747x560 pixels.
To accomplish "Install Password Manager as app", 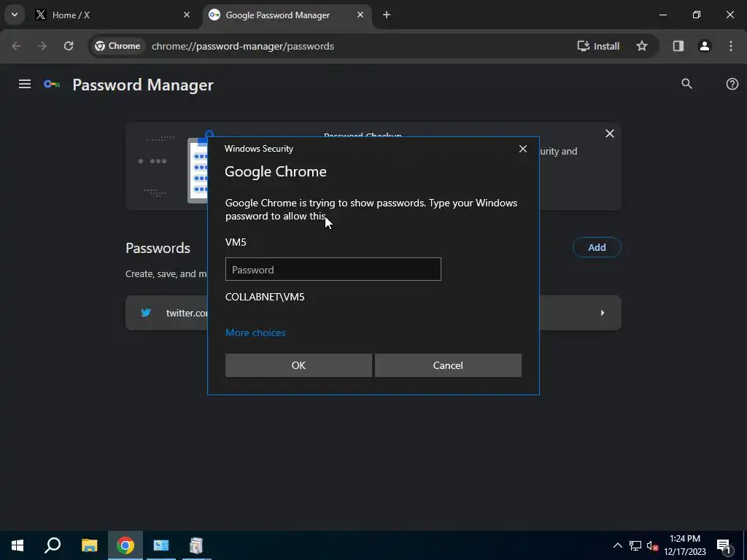I will coord(598,46).
